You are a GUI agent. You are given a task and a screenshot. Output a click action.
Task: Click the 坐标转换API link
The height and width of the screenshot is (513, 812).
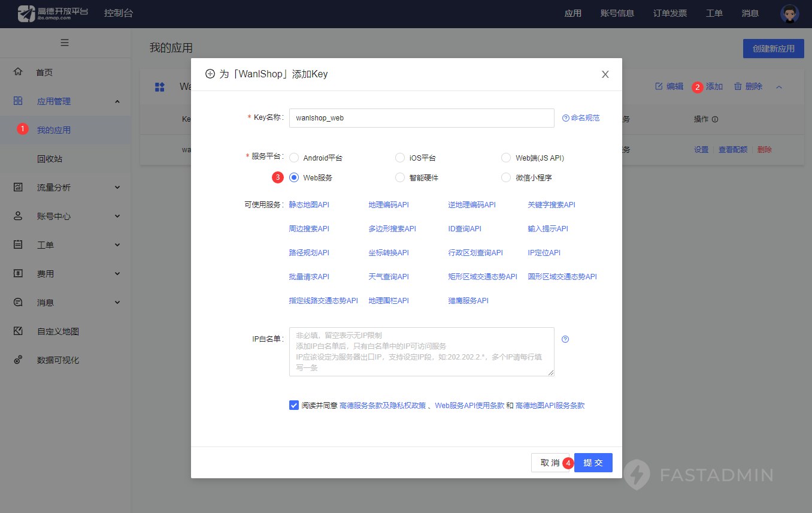click(389, 253)
